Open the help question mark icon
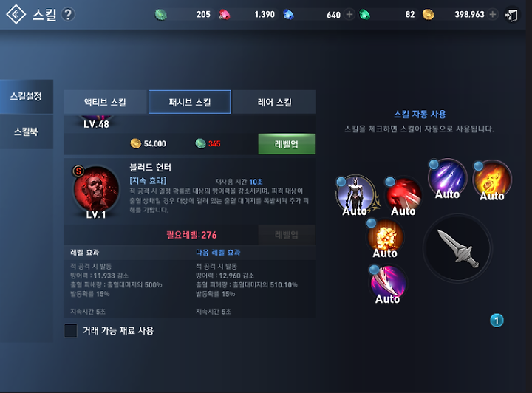 (68, 14)
